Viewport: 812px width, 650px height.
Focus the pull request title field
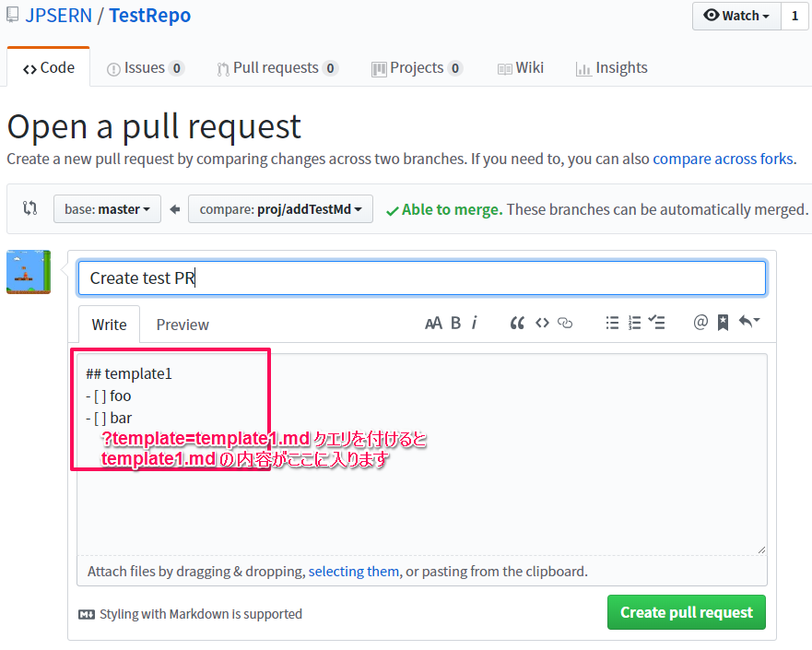(x=421, y=278)
